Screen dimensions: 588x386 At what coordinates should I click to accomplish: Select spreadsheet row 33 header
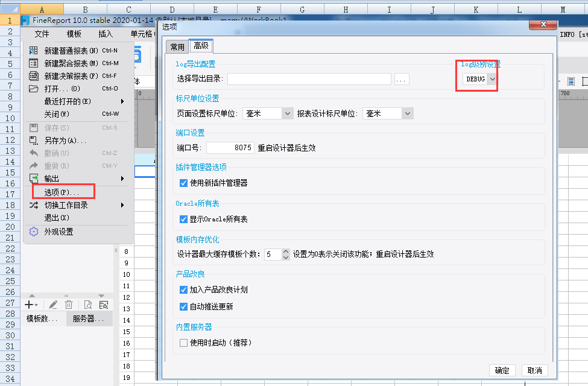pos(10,368)
